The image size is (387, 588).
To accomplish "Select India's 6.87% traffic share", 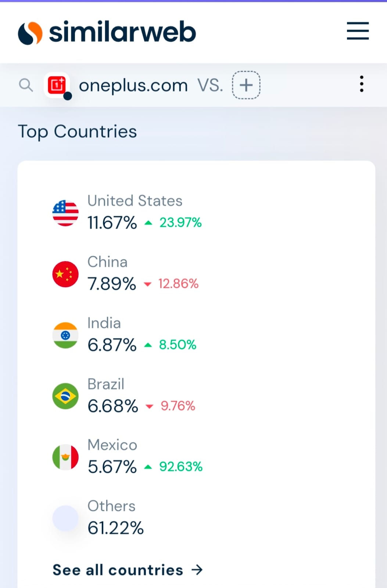I will tap(112, 345).
